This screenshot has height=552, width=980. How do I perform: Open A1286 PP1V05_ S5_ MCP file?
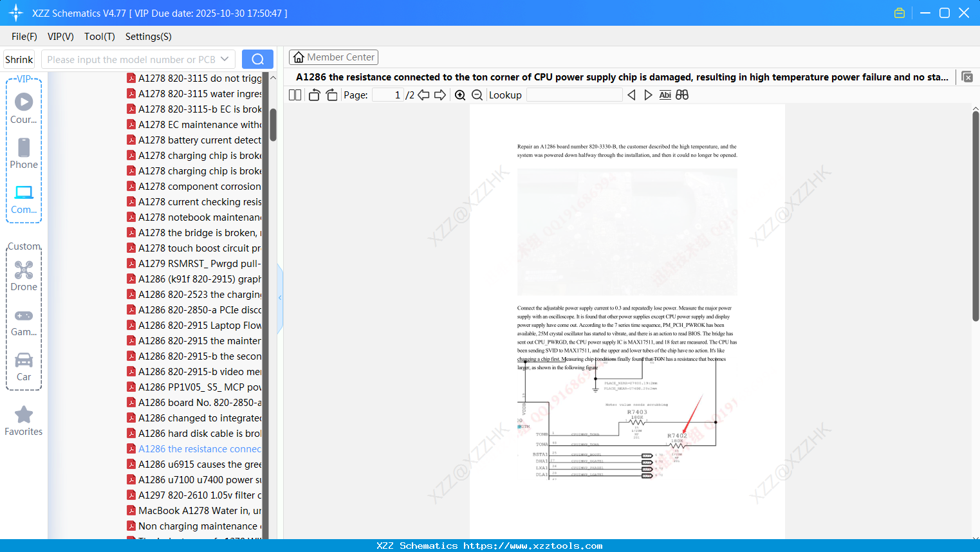click(194, 387)
